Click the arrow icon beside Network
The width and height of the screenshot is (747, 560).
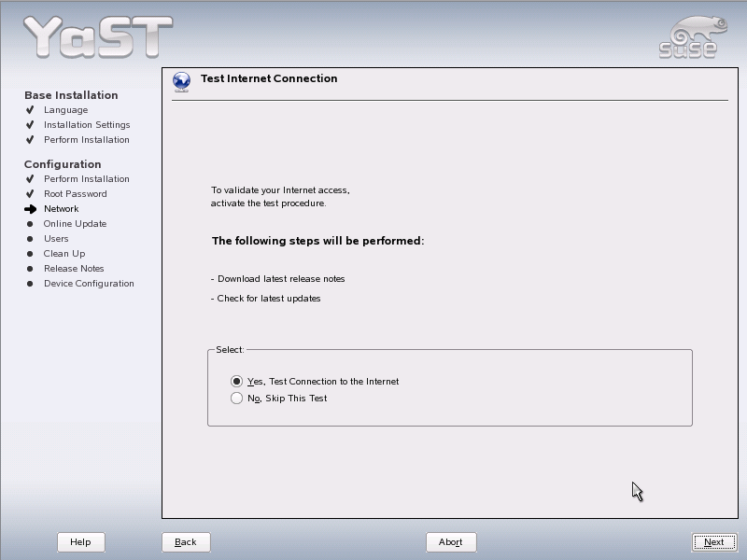pos(31,209)
